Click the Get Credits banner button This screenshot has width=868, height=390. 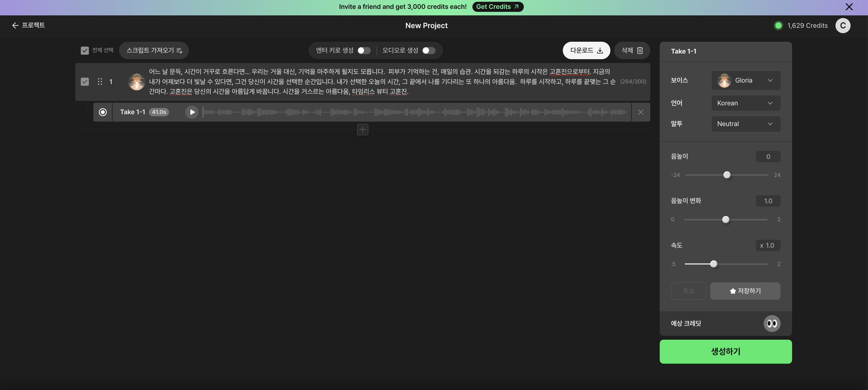(498, 7)
